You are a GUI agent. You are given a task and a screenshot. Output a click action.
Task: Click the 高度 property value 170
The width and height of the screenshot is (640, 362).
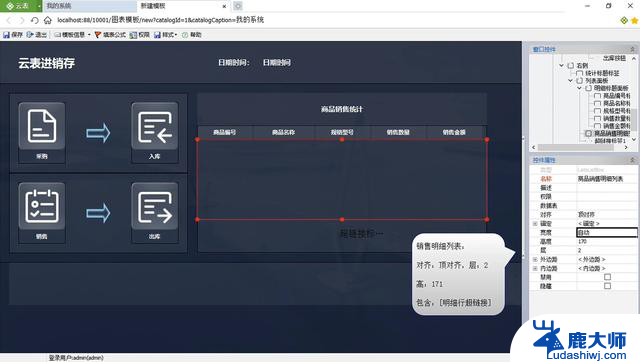click(607, 241)
